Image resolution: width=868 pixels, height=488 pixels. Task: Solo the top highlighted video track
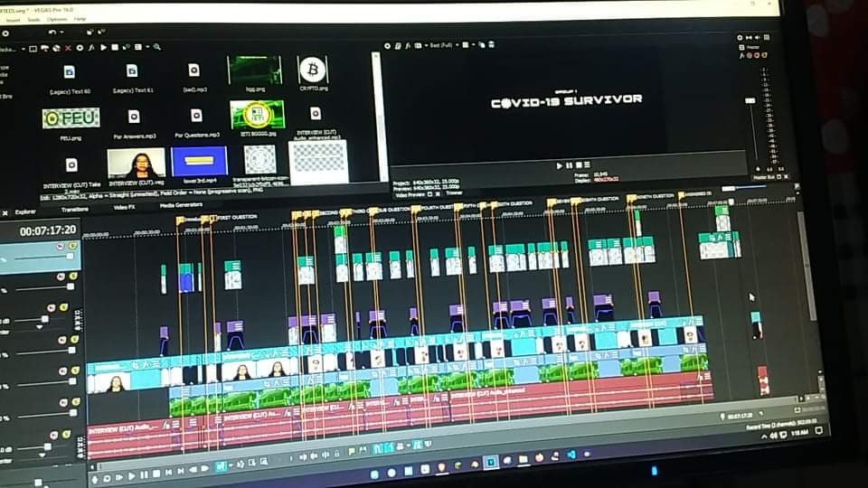(x=72, y=245)
